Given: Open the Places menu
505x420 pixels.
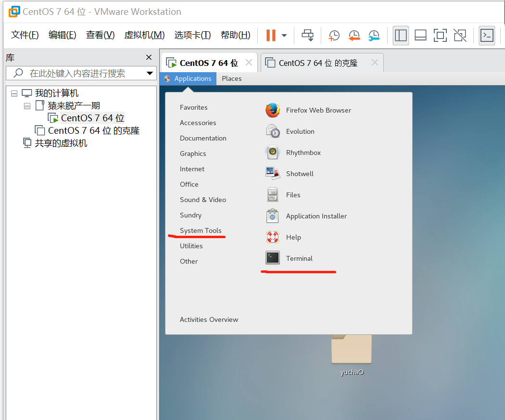Looking at the screenshot, I should (231, 78).
